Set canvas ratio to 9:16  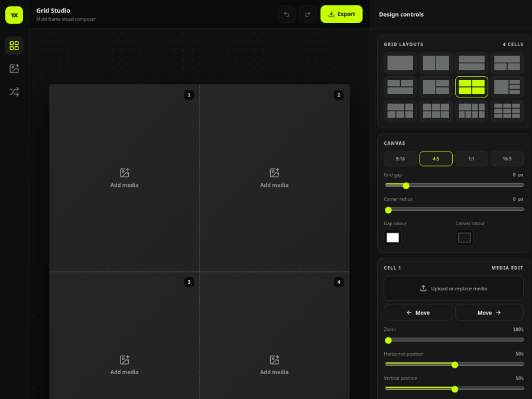click(400, 159)
